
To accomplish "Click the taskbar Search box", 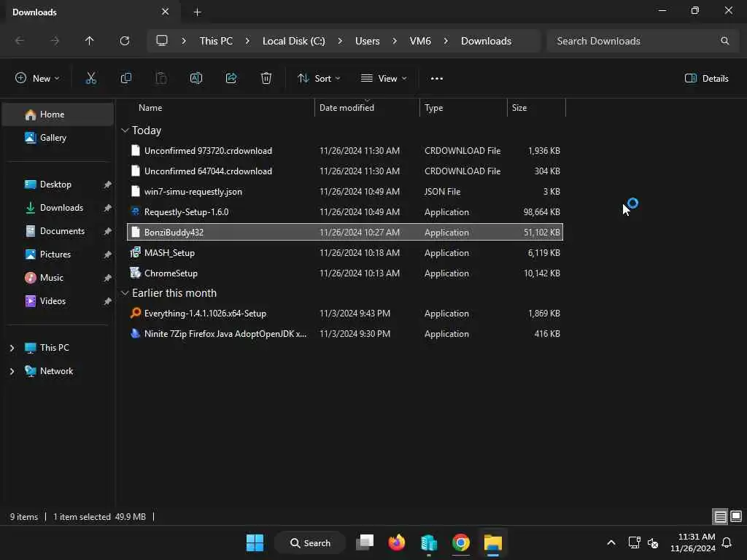I will (310, 542).
